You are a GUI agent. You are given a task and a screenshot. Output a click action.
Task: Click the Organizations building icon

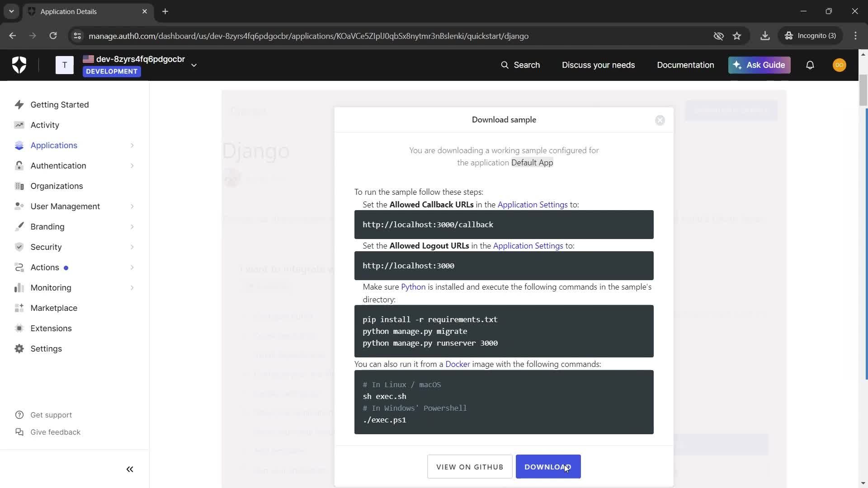(19, 186)
